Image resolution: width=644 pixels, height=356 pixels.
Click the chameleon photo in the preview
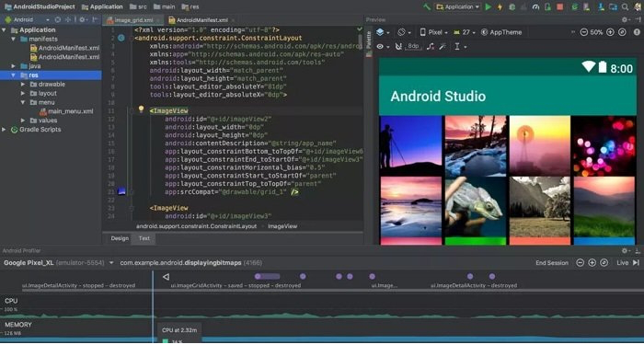[x=476, y=207]
